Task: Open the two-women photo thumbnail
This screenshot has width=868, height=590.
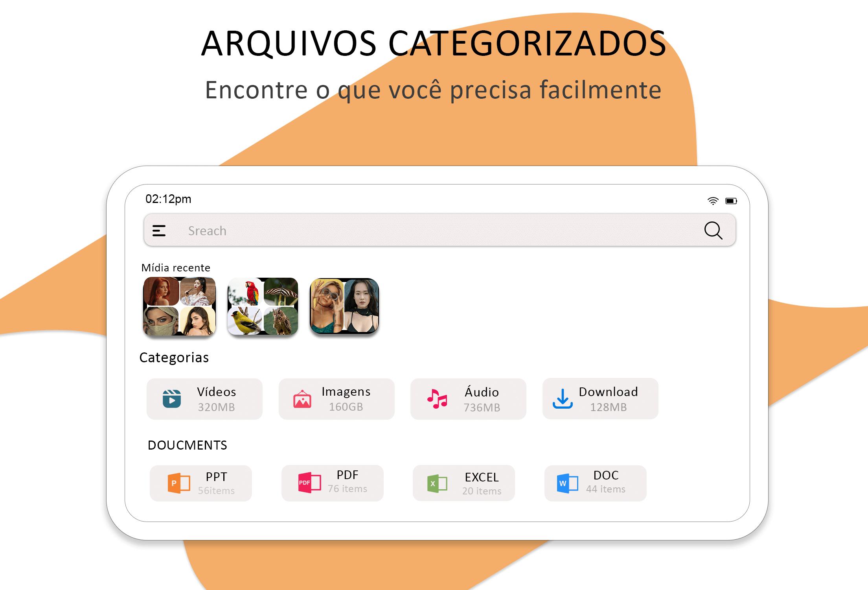Action: click(x=344, y=306)
